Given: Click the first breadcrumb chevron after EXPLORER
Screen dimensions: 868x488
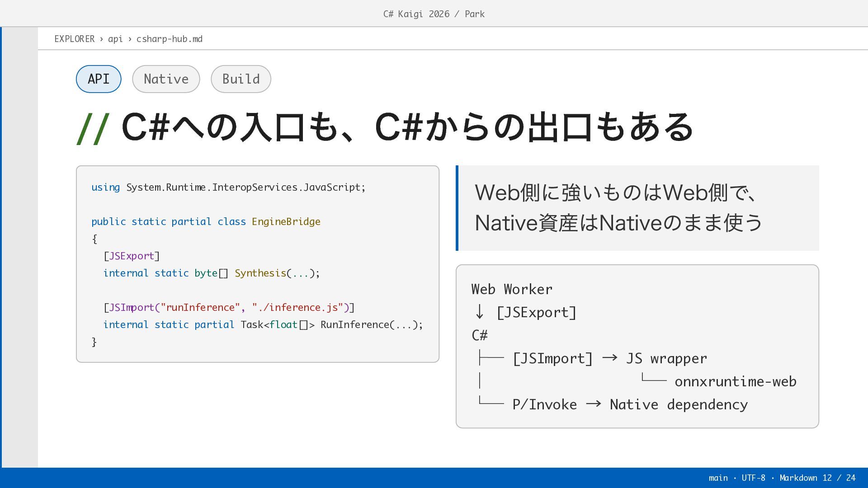Looking at the screenshot, I should (101, 39).
